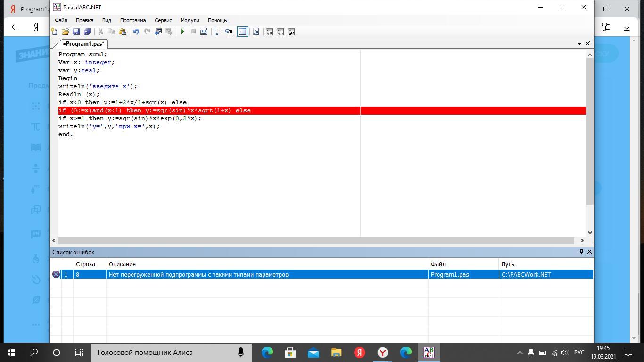Navigate backward in the code
Viewport: 644px width, 362px height.
click(157, 32)
